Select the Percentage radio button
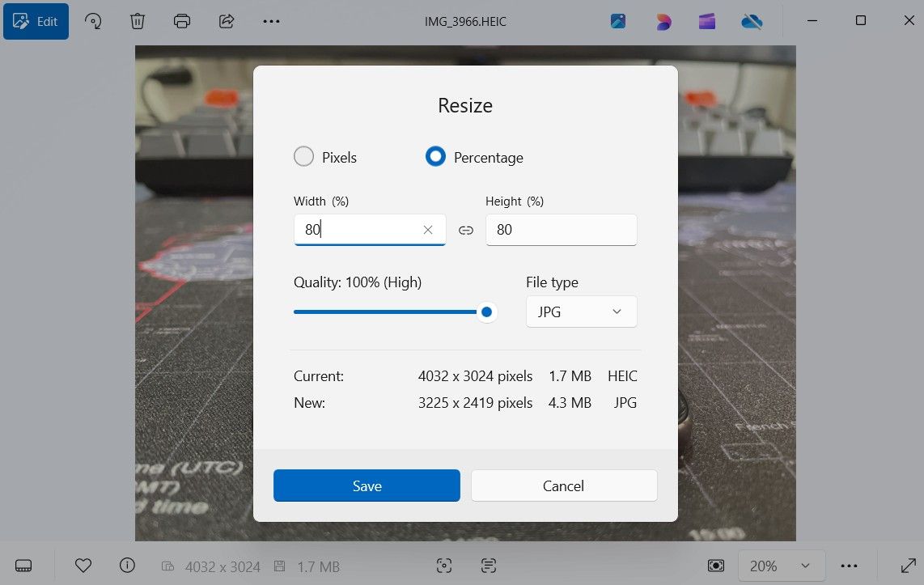924x585 pixels. [435, 157]
